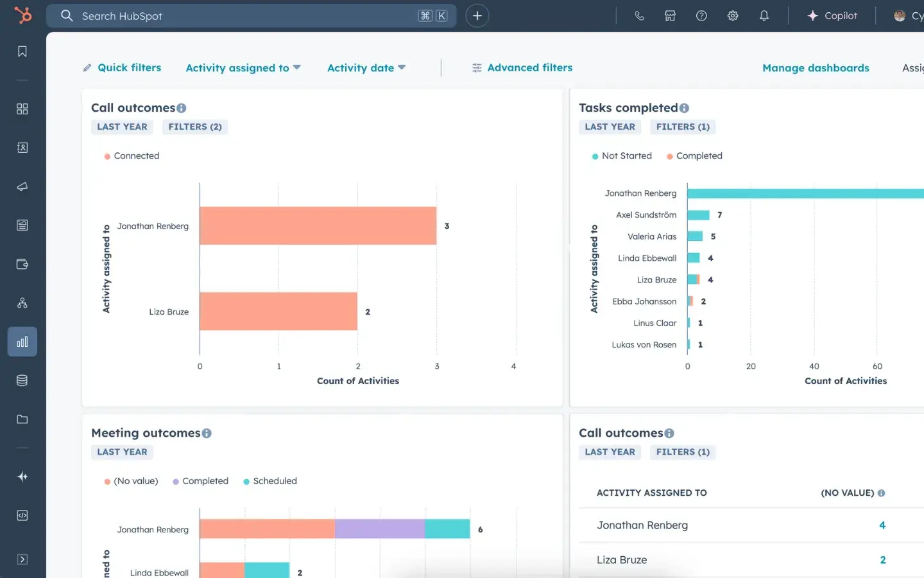Click Quick filters
Image resolution: width=924 pixels, height=578 pixels.
tap(122, 68)
